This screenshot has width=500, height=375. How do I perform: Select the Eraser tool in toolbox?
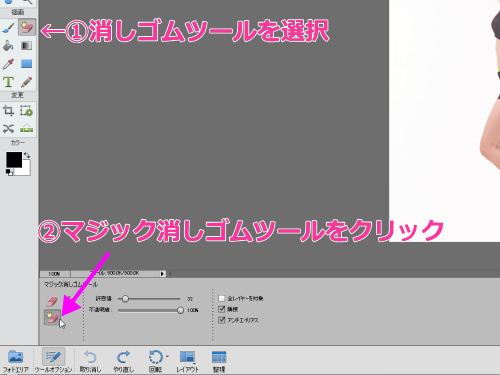[x=27, y=27]
